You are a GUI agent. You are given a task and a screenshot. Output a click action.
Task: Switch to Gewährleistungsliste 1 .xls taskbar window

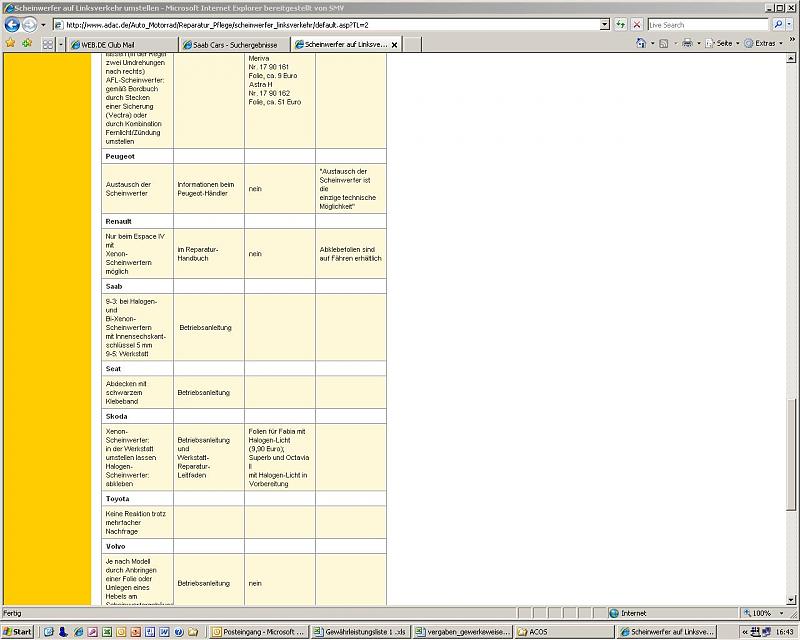360,632
